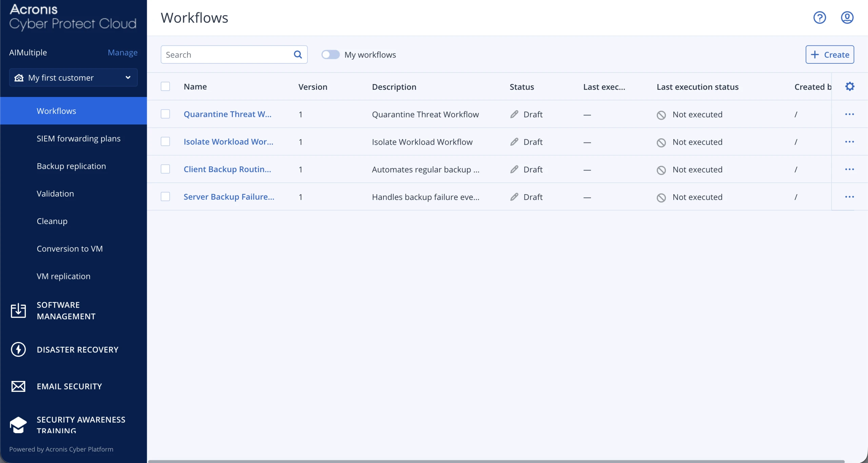Click the Description column header
This screenshot has height=463, width=868.
click(394, 87)
